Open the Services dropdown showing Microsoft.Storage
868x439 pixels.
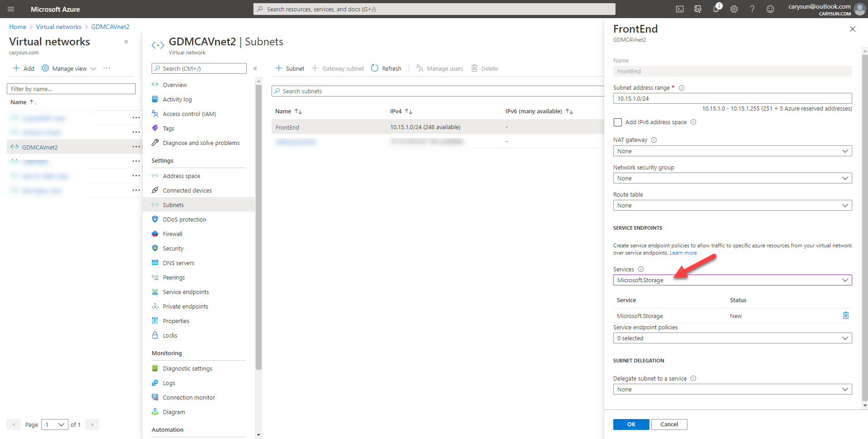click(x=732, y=280)
